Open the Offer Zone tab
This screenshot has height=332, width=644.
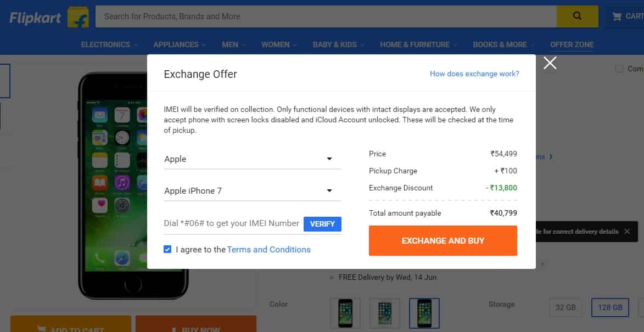pos(572,45)
